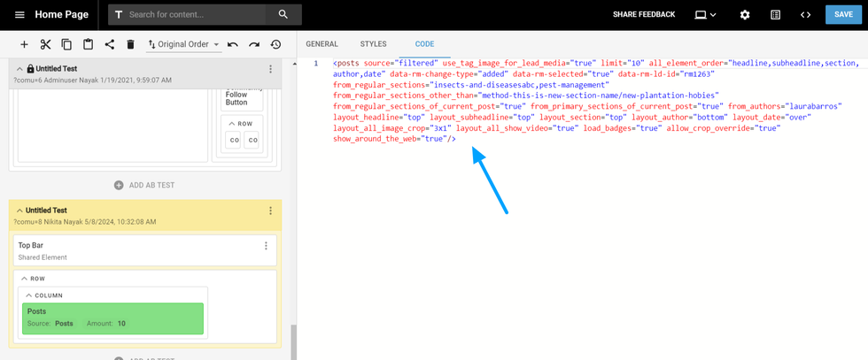Image resolution: width=868 pixels, height=360 pixels.
Task: Switch to the GENERAL tab
Action: [x=322, y=44]
